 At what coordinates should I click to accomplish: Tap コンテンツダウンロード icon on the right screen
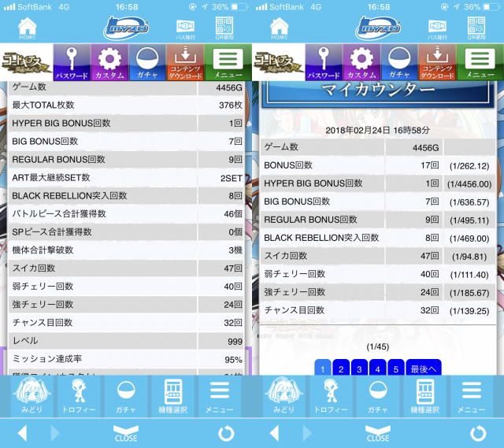point(436,61)
